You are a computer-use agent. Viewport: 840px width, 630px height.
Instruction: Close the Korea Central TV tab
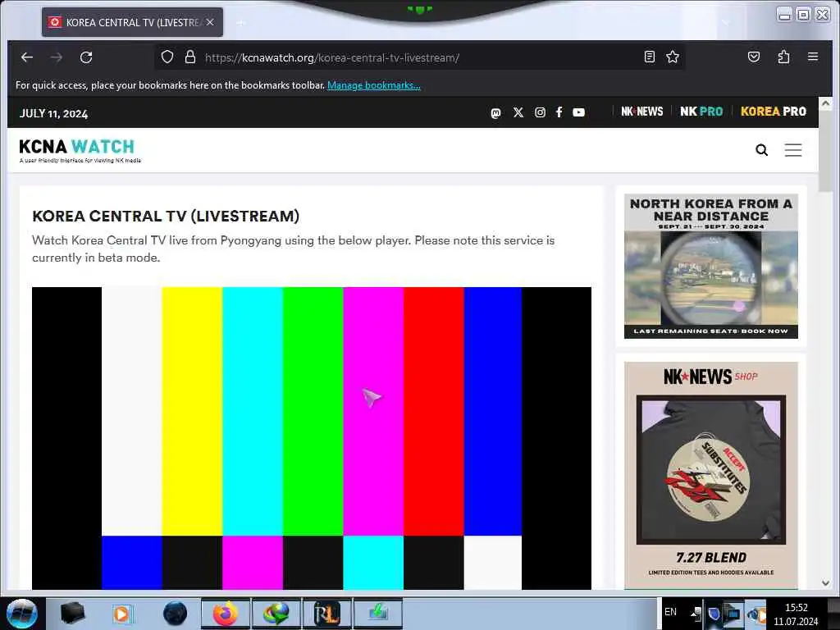(x=210, y=22)
